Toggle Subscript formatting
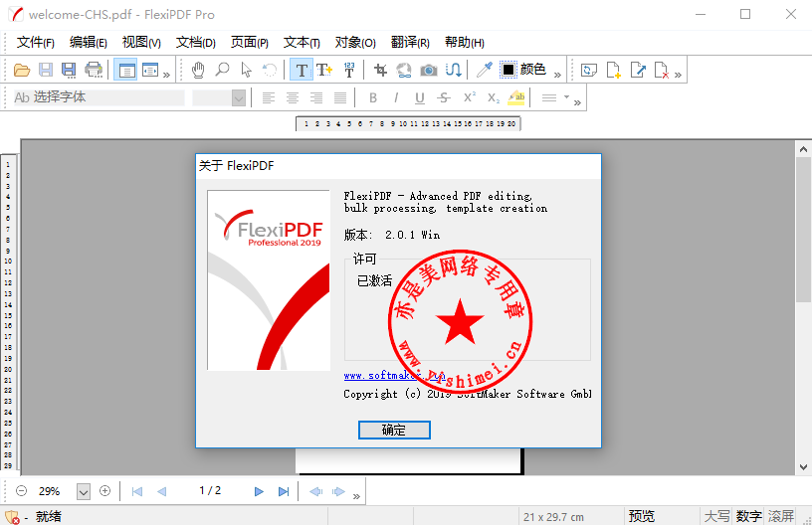Viewport: 812px width, 525px height. pos(494,97)
